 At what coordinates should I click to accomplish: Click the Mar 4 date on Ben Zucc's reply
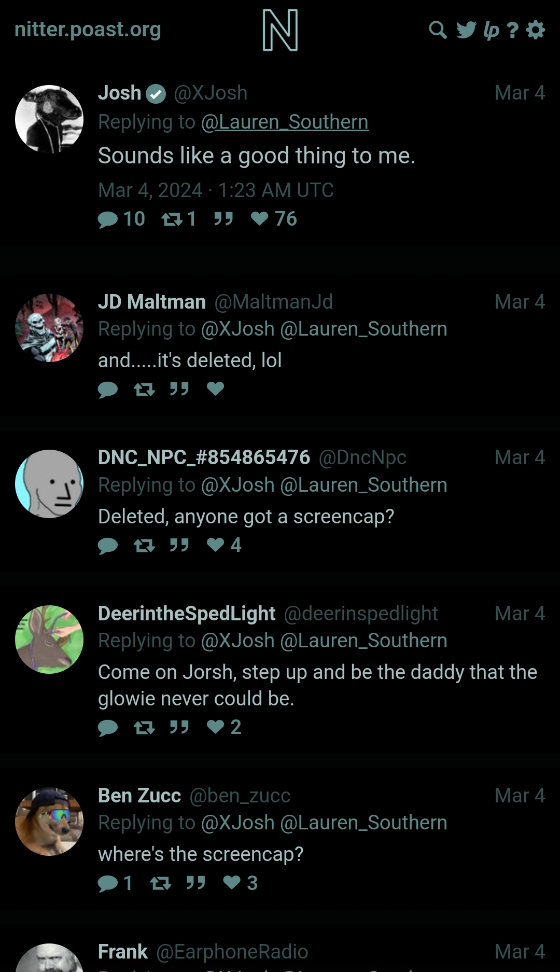click(520, 796)
